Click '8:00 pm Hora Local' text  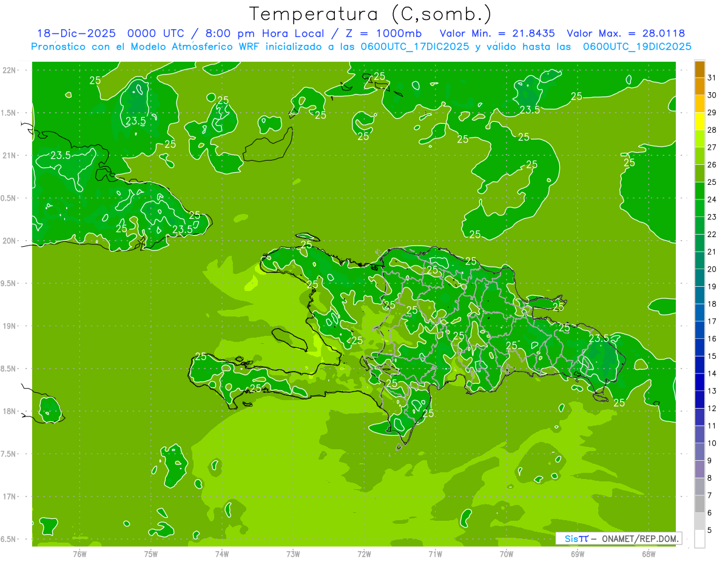pos(264,33)
